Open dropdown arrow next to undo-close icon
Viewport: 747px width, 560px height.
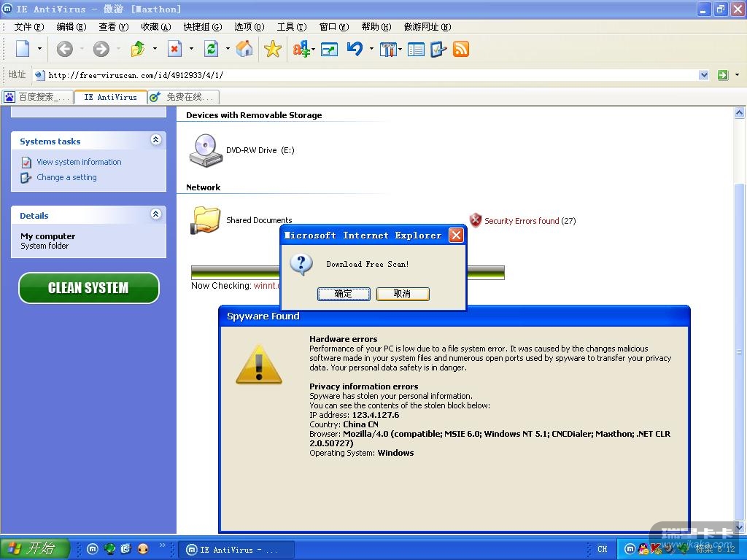[x=155, y=49]
